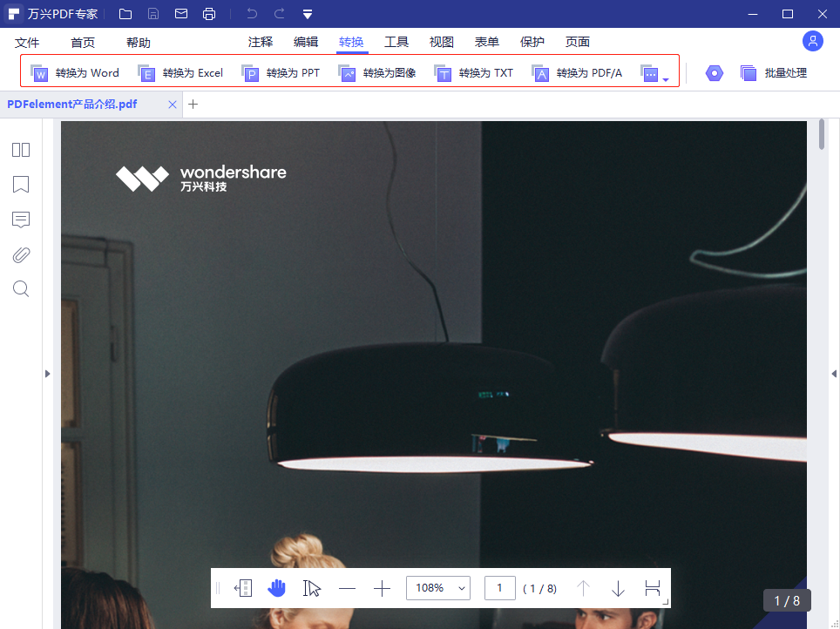Screen dimensions: 840x629
Task: Open the page thumbnails sidebar panel
Action: pos(20,150)
